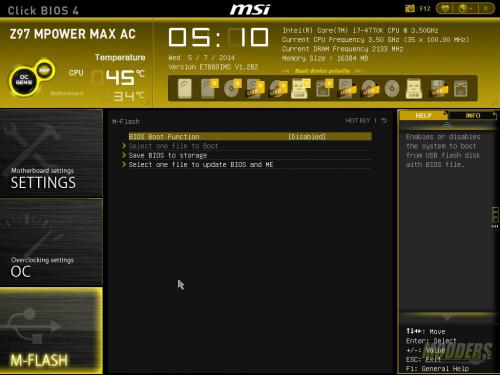Expand Select one file to update BIOS and ME
The image size is (500, 375).
(201, 165)
